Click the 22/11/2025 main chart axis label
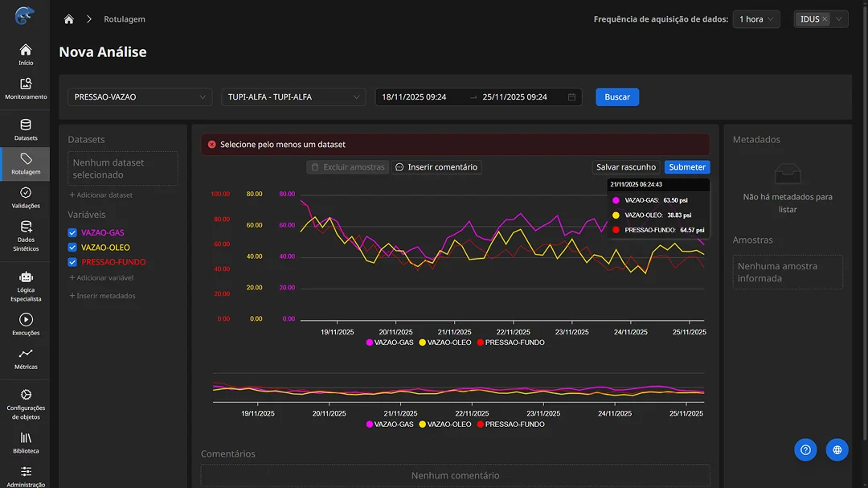Screen dimensions: 868x488 (x=513, y=332)
